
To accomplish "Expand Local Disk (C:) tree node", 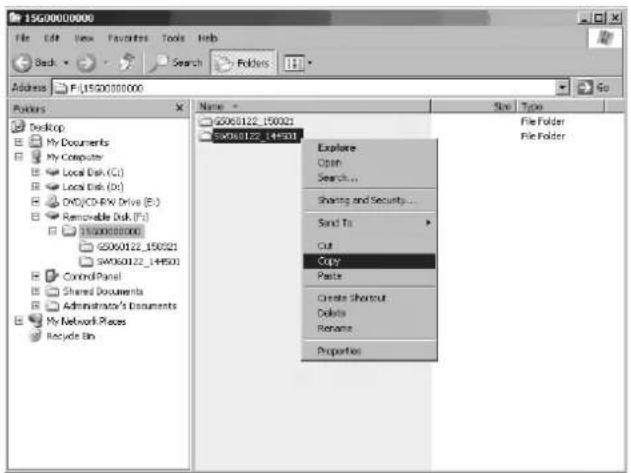I will 36,172.
